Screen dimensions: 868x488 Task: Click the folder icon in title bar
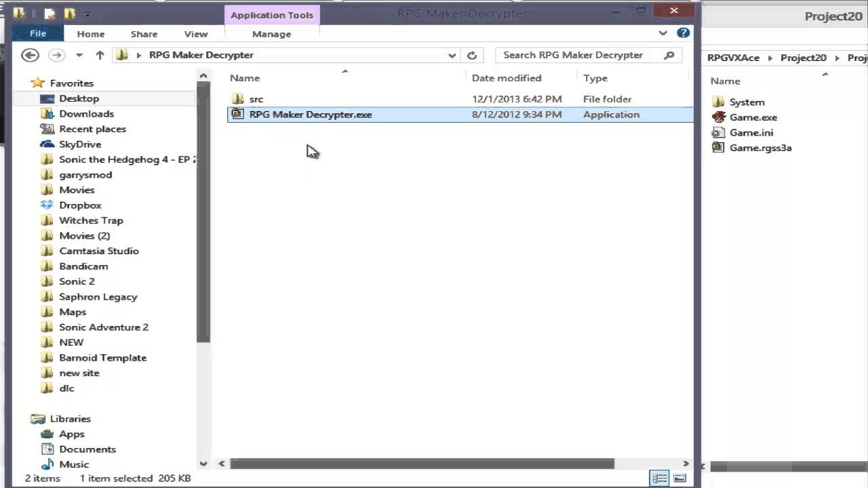pyautogui.click(x=18, y=13)
